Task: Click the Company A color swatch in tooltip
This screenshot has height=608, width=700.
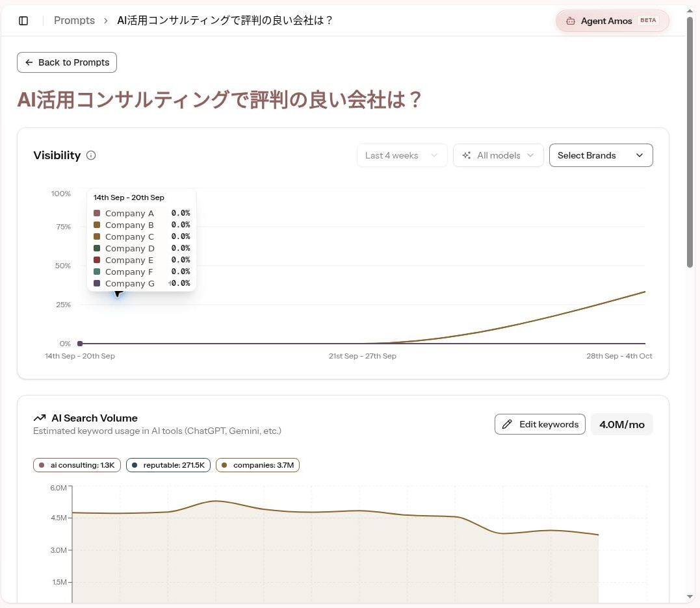Action: [x=97, y=213]
